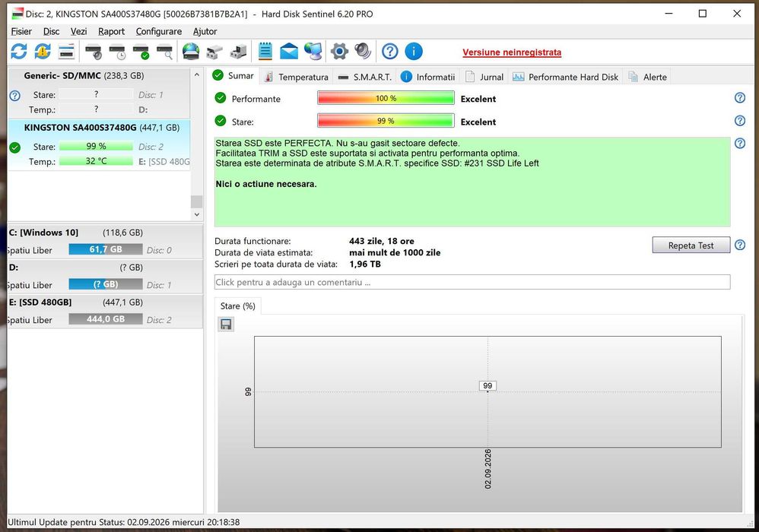Viewport: 759px width, 532px height.
Task: Click the save diskette icon above graph
Action: pyautogui.click(x=226, y=324)
